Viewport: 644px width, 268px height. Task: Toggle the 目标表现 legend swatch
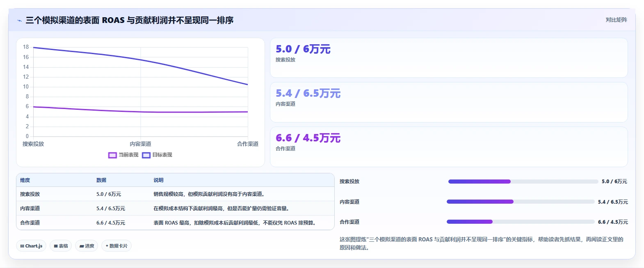(146, 155)
